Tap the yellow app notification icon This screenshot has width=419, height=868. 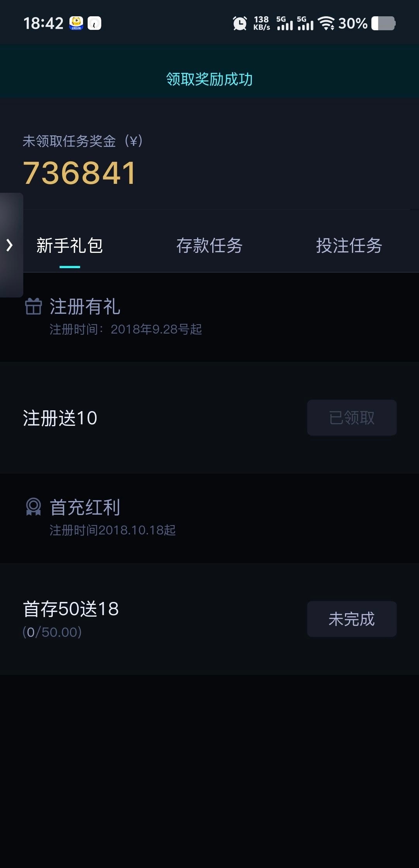(x=76, y=23)
